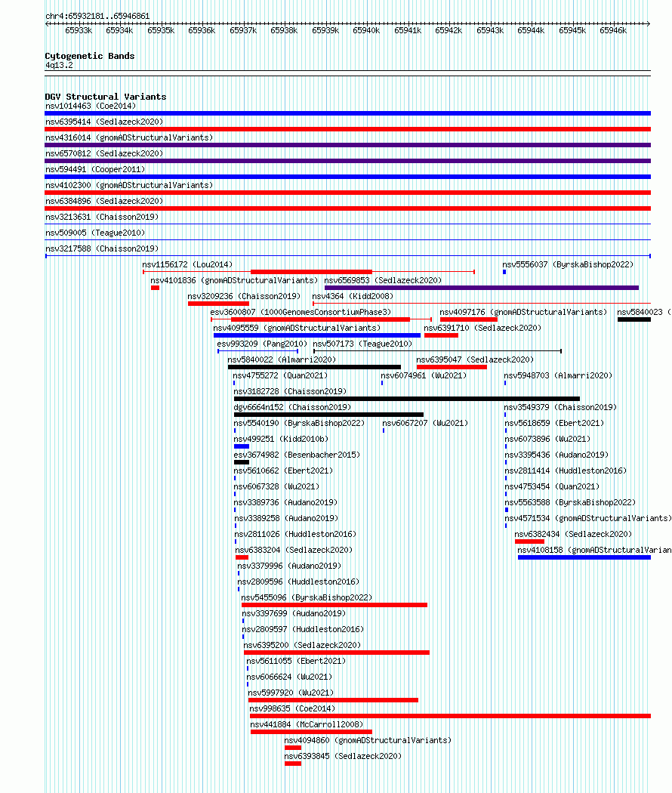This screenshot has width=672, height=793.
Task: Click nsv4755272 (Quan2021) label
Action: pos(280,376)
